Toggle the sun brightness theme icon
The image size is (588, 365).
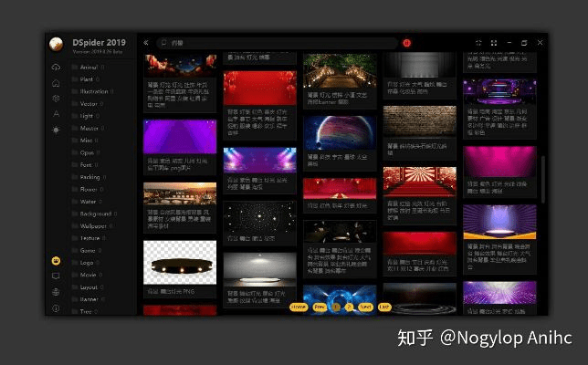[56, 130]
